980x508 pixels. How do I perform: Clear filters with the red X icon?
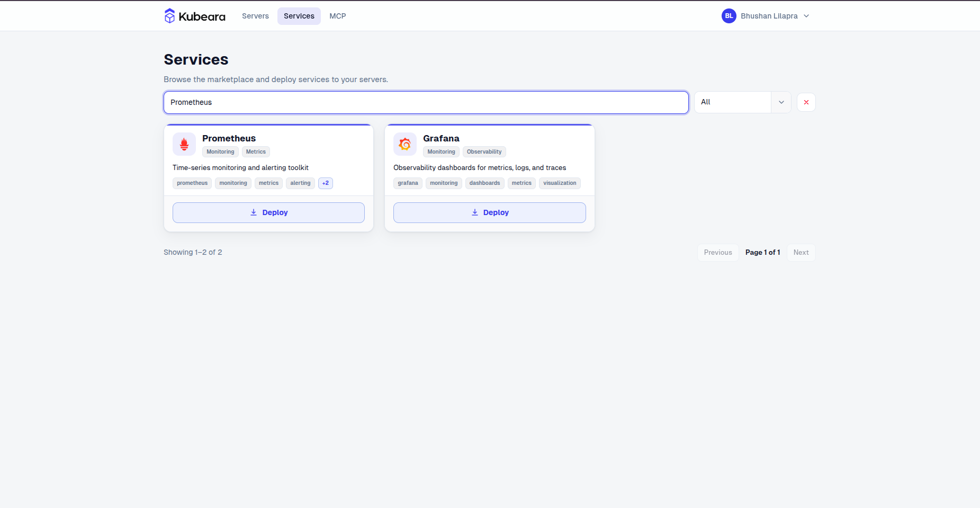click(806, 102)
